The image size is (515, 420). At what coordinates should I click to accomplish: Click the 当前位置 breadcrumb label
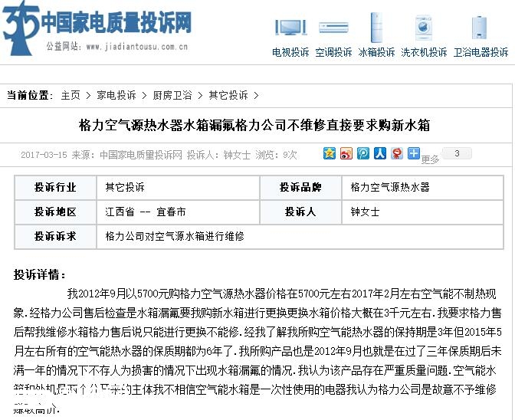[x=30, y=95]
